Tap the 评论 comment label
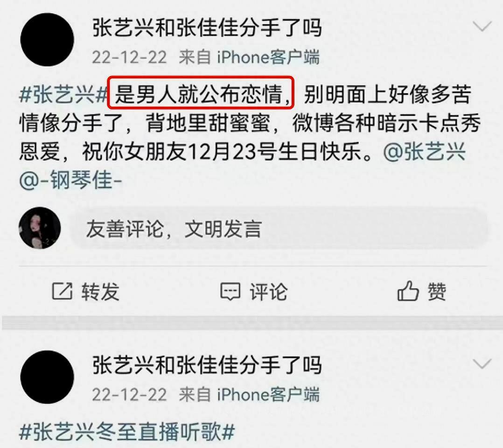 (268, 292)
